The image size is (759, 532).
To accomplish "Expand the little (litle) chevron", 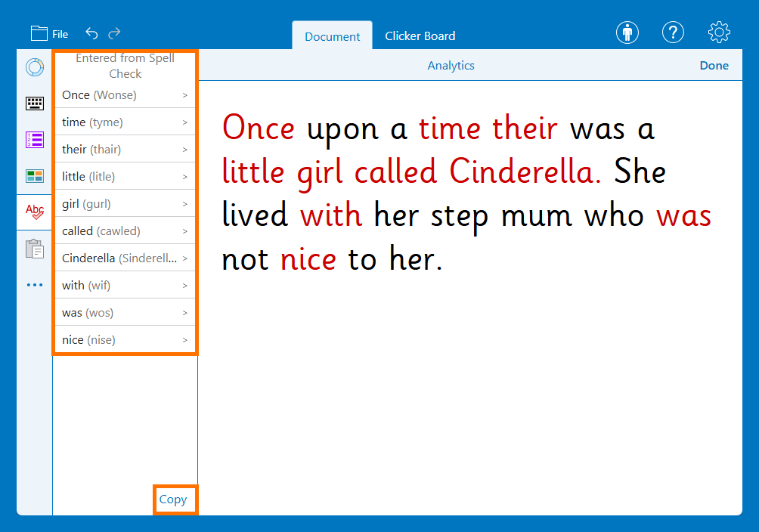I will point(185,177).
